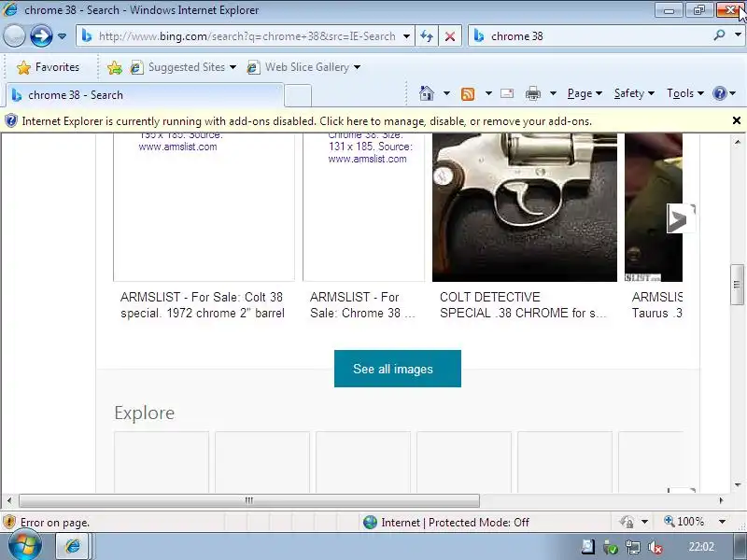Click the Explore first empty card thumbnail
747x560 pixels.
click(x=162, y=462)
